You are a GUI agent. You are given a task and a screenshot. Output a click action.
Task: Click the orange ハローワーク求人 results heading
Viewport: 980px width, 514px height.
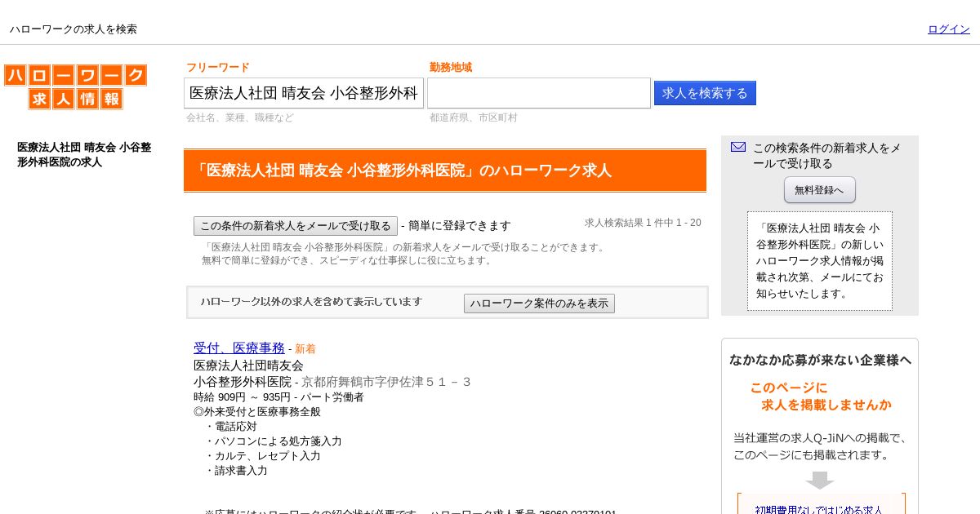[x=445, y=171]
